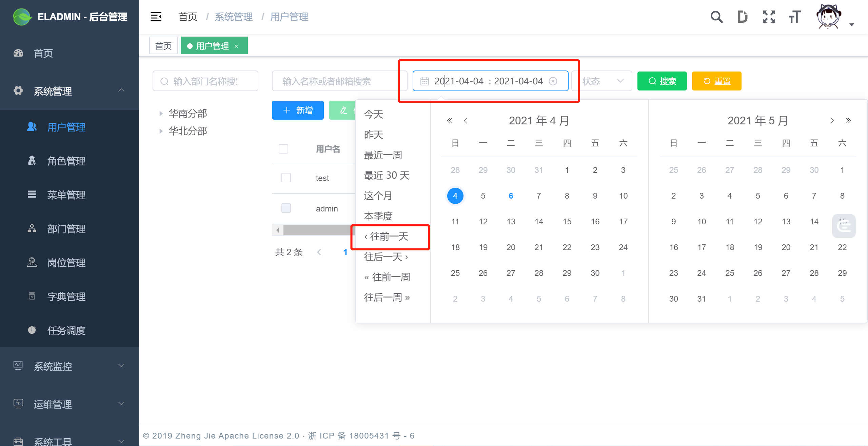This screenshot has height=446, width=868.
Task: Open 字典管理 in the sidebar
Action: [70, 296]
